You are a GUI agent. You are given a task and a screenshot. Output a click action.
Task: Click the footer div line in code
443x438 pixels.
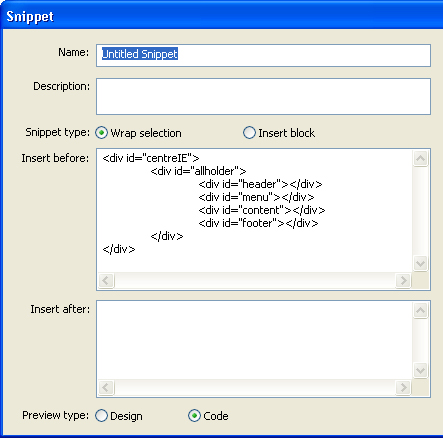pos(258,223)
